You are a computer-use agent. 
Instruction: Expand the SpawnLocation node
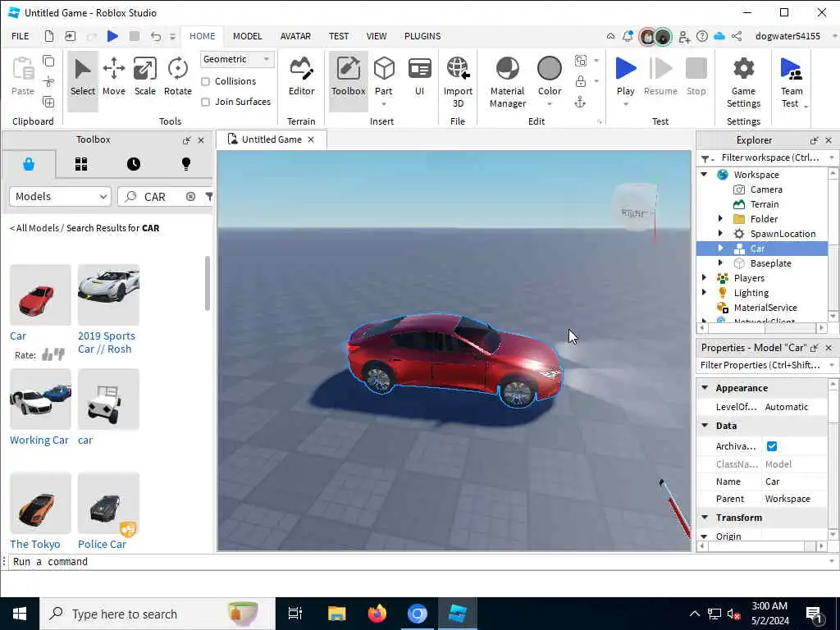[720, 234]
